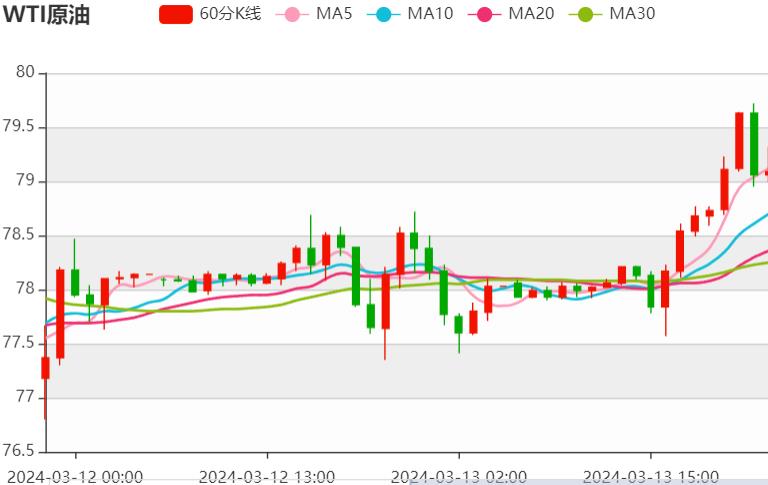
Task: Toggle the MA5 line legend
Action: tap(314, 14)
